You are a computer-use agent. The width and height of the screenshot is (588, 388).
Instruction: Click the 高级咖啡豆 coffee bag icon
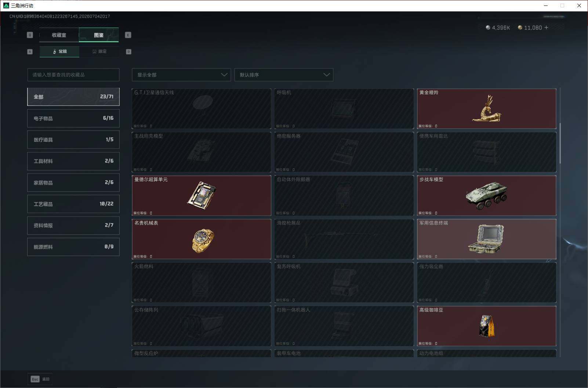pos(487,326)
